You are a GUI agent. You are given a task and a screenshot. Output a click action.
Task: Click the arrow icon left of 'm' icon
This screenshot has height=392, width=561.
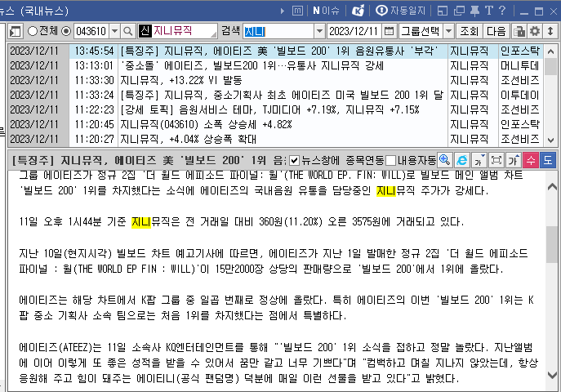point(283,11)
